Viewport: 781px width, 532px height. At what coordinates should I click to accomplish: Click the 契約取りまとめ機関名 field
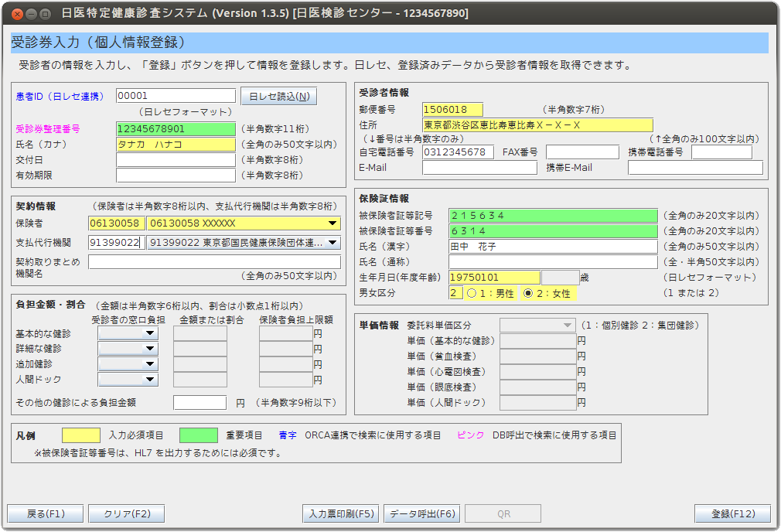pyautogui.click(x=215, y=262)
